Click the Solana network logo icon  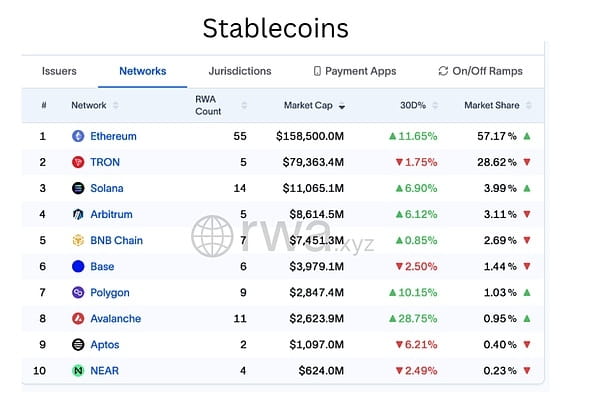tap(78, 188)
